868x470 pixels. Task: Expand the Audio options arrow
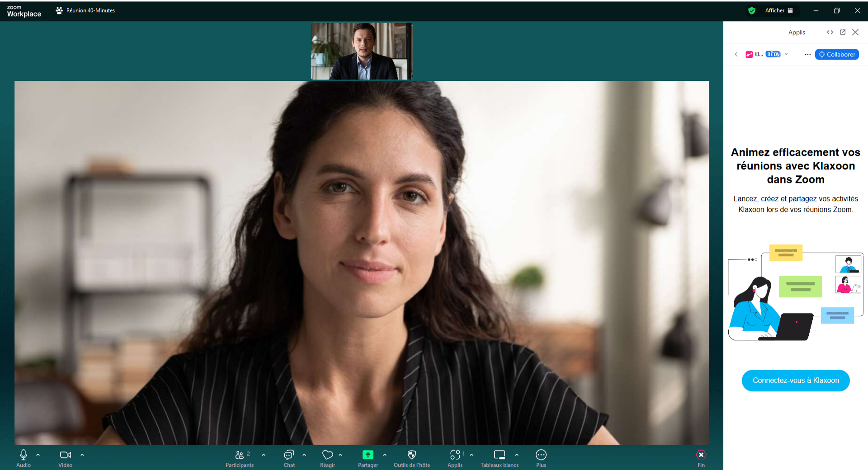(x=38, y=455)
